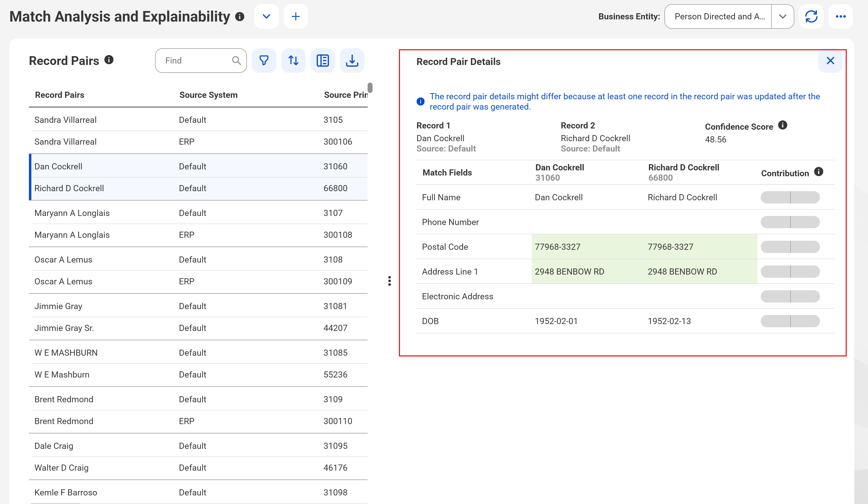Click the Match Fields column header

point(447,172)
